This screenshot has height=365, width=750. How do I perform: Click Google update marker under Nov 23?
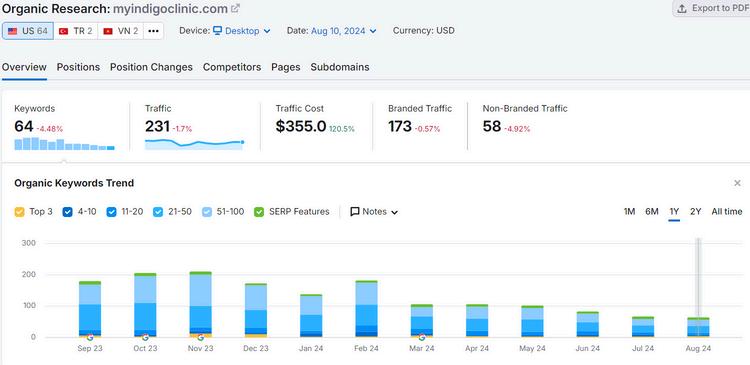pos(200,337)
